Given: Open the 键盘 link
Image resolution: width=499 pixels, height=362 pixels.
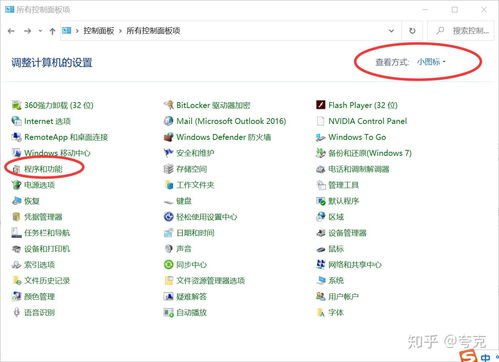Looking at the screenshot, I should click(184, 201).
